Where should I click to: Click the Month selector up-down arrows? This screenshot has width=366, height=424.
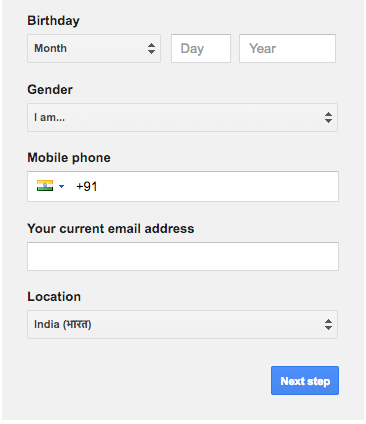pyautogui.click(x=151, y=49)
